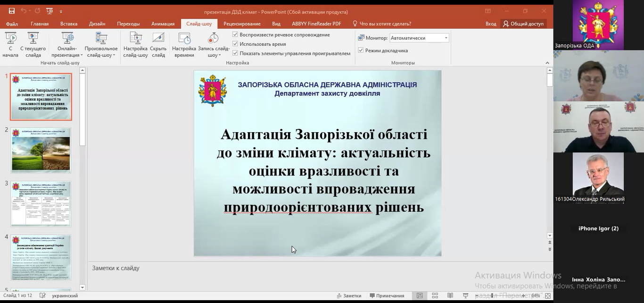
Task: Click thumbnail panel scroll-down arrow
Action: click(83, 287)
